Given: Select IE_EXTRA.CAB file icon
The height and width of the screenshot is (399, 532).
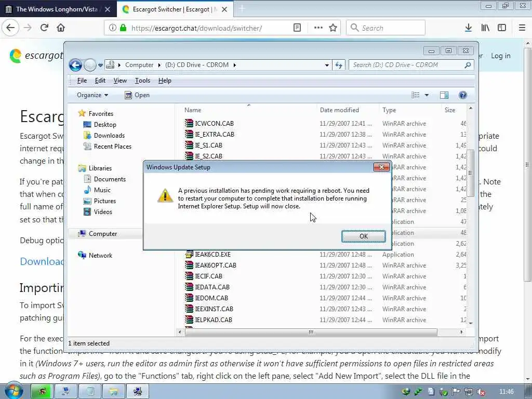Looking at the screenshot, I should point(189,134).
